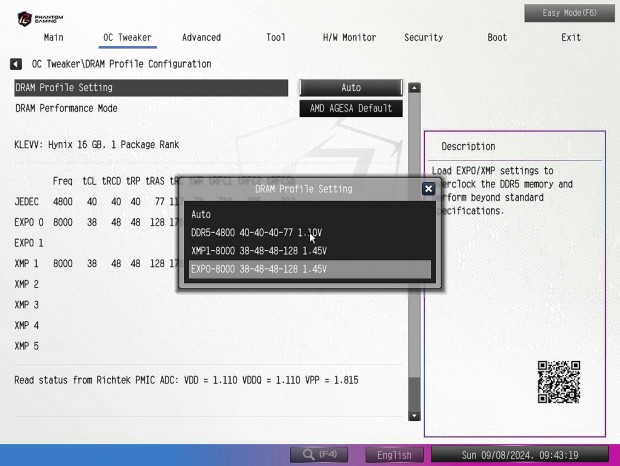
Task: Open the DRAM Profile Setting Auto dropdown
Action: [x=350, y=88]
